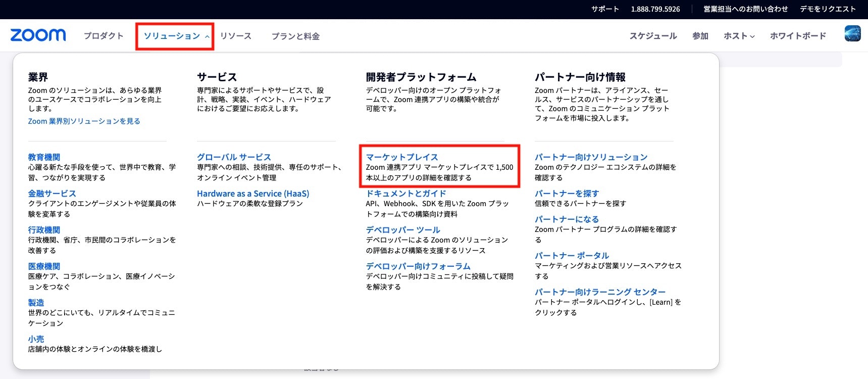Select 行政機関 industry link
The image size is (868, 379).
coord(44,230)
